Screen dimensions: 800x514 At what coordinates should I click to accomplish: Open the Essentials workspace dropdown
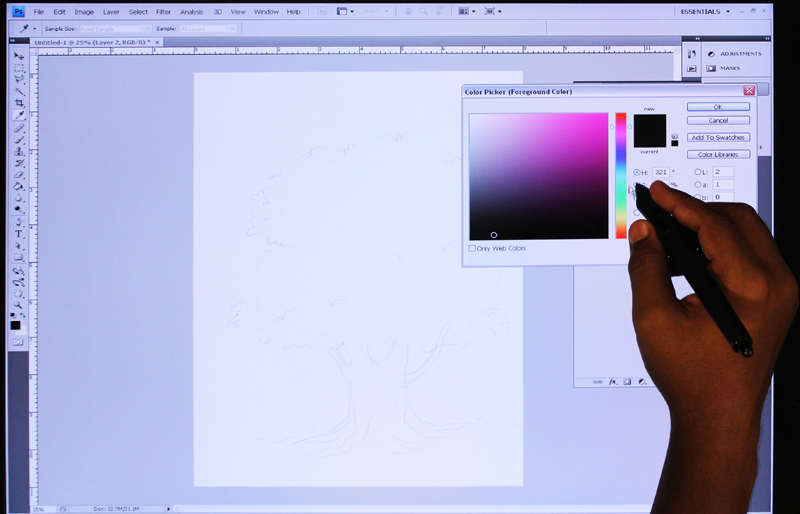coord(705,11)
